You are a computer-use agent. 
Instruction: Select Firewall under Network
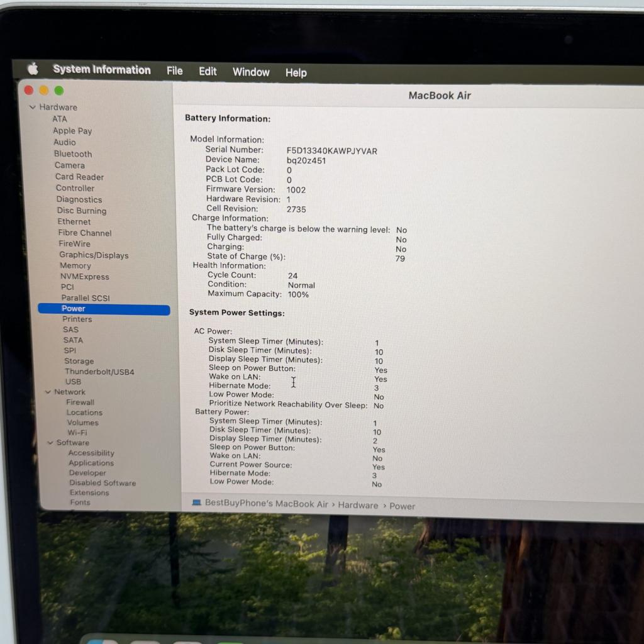(80, 402)
